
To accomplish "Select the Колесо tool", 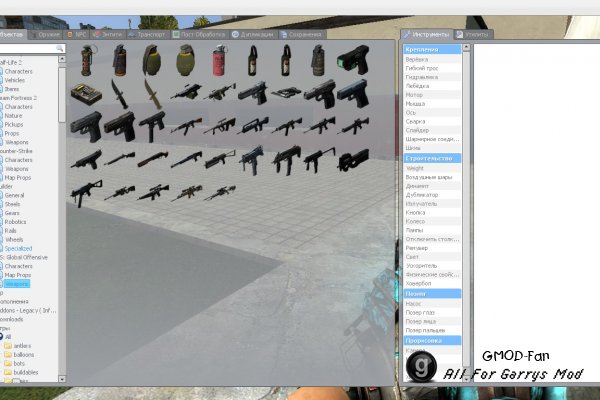I will tap(432, 221).
